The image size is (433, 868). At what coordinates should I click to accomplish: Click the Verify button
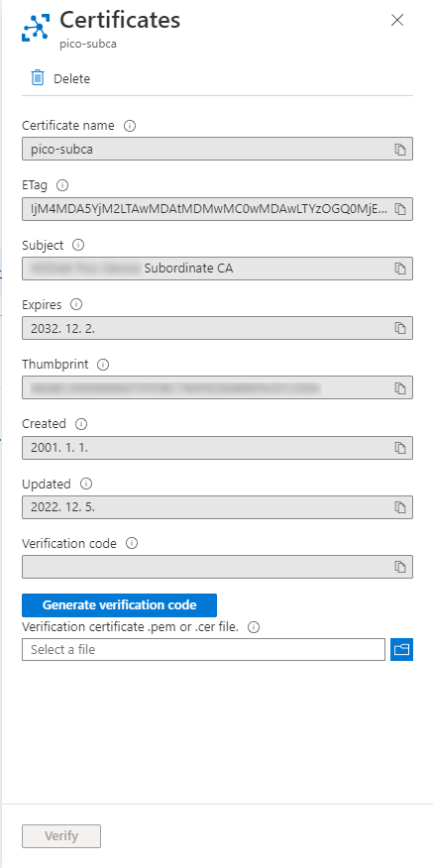[x=61, y=836]
